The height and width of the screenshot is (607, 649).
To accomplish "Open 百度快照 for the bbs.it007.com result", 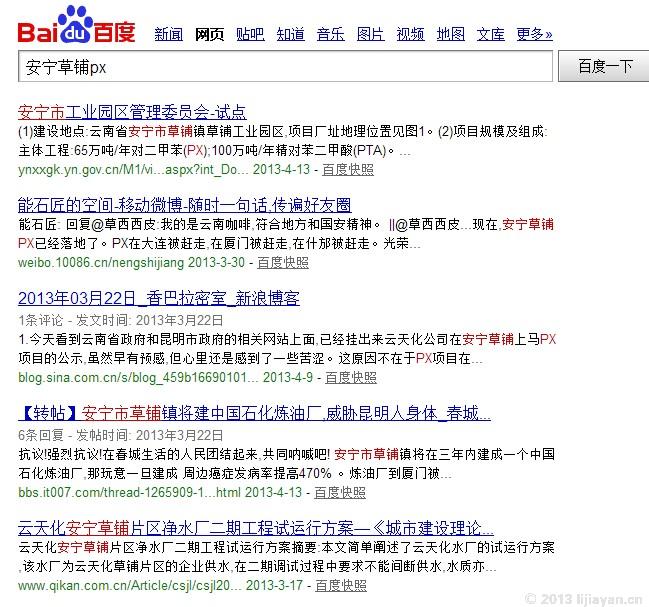I will (340, 492).
